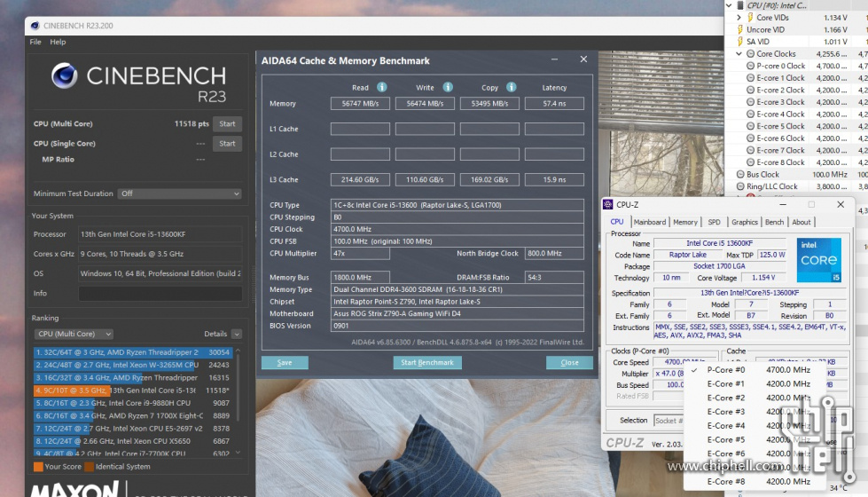This screenshot has width=868, height=497.
Task: Open the Help menu in Cinebench
Action: (x=58, y=42)
